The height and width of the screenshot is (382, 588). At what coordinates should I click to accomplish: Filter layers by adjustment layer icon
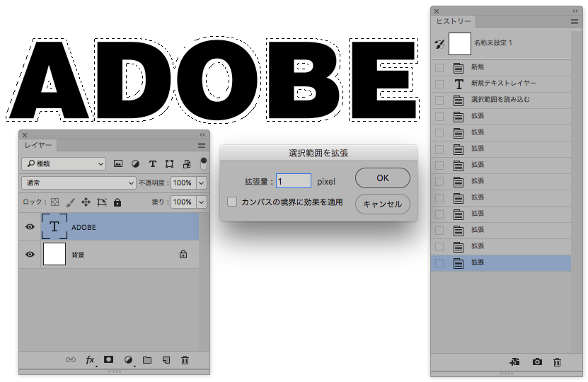[x=135, y=163]
